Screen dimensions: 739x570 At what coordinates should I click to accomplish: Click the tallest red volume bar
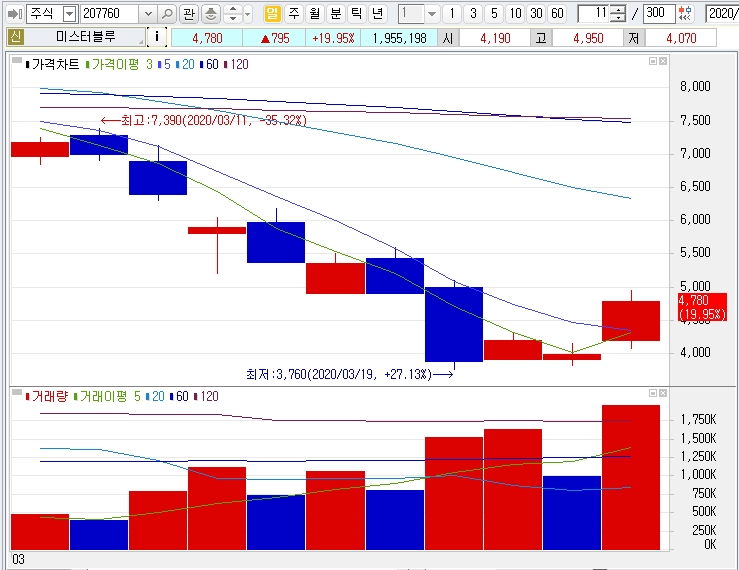[x=631, y=477]
